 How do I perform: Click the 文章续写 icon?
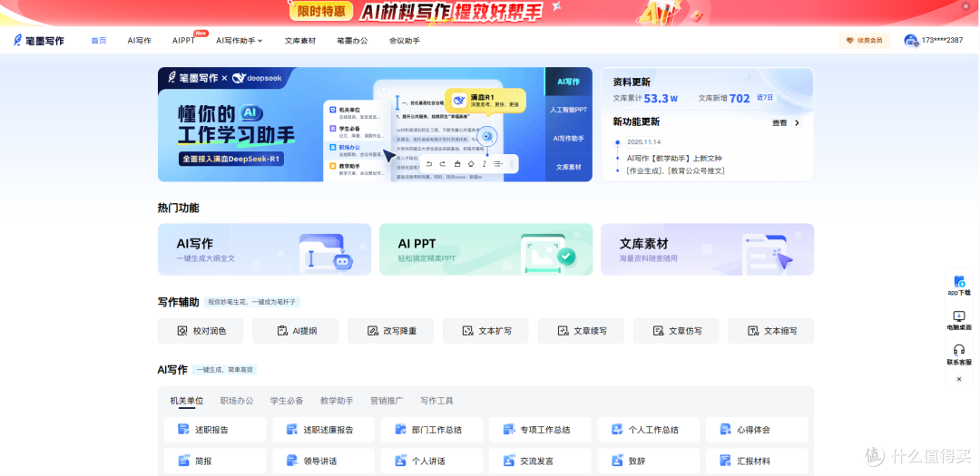(563, 331)
